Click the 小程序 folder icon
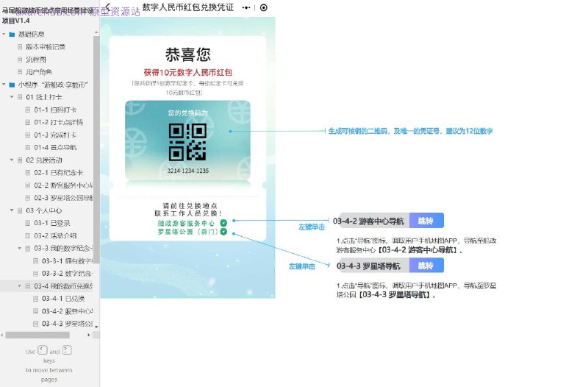 tap(12, 85)
